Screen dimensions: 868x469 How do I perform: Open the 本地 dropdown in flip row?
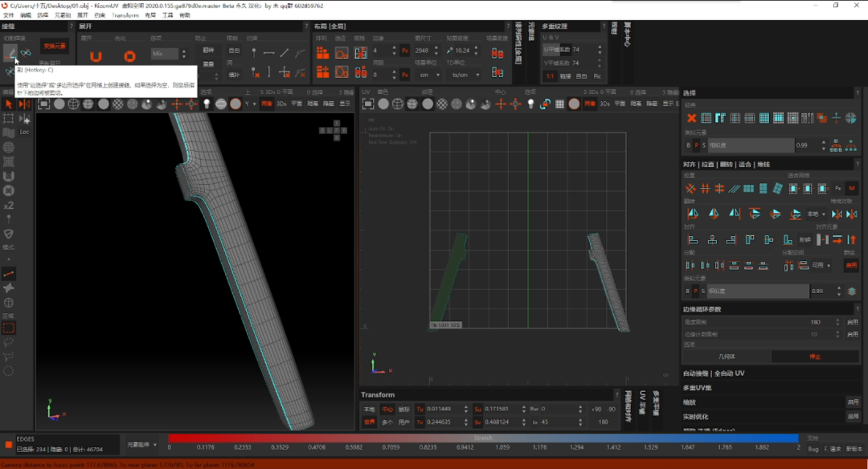817,214
